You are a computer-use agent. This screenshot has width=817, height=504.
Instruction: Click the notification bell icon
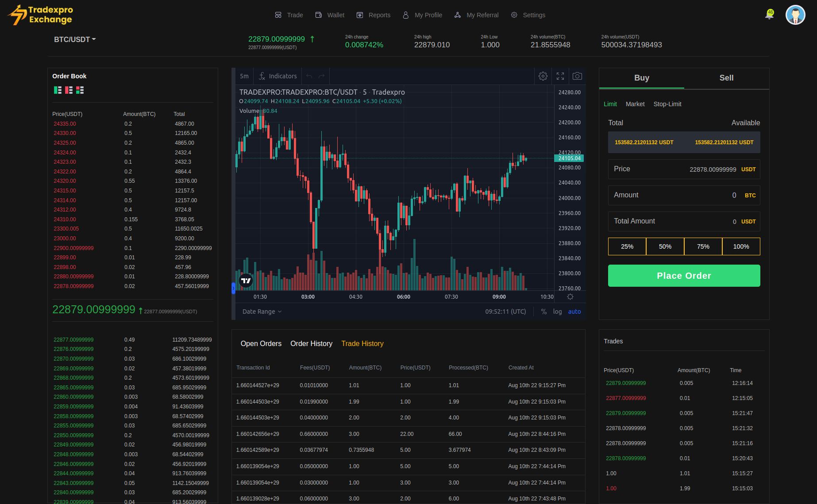[x=769, y=15]
